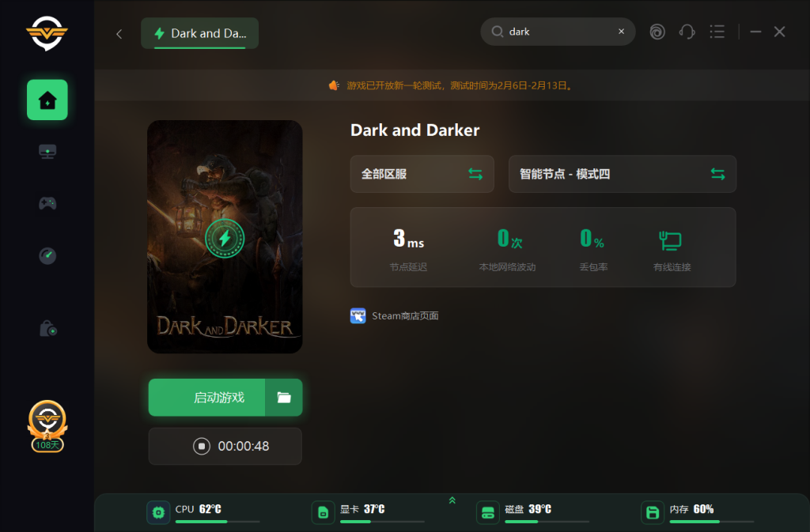Click the 3 ms node latency value

click(409, 239)
